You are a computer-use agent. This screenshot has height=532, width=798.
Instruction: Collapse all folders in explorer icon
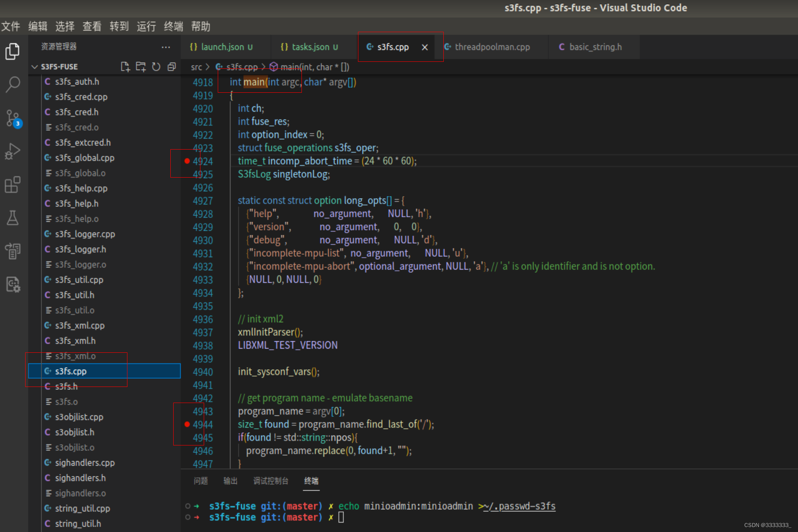[x=172, y=67]
